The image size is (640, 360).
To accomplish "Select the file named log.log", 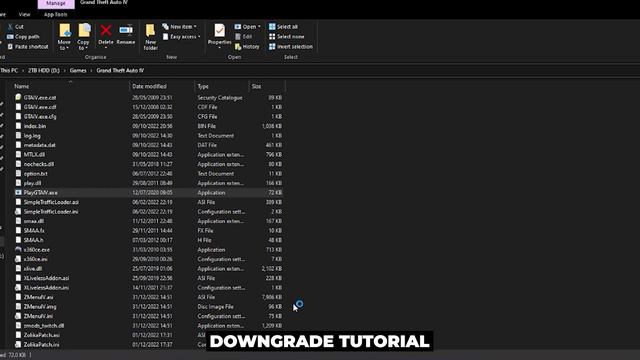I will 32,136.
